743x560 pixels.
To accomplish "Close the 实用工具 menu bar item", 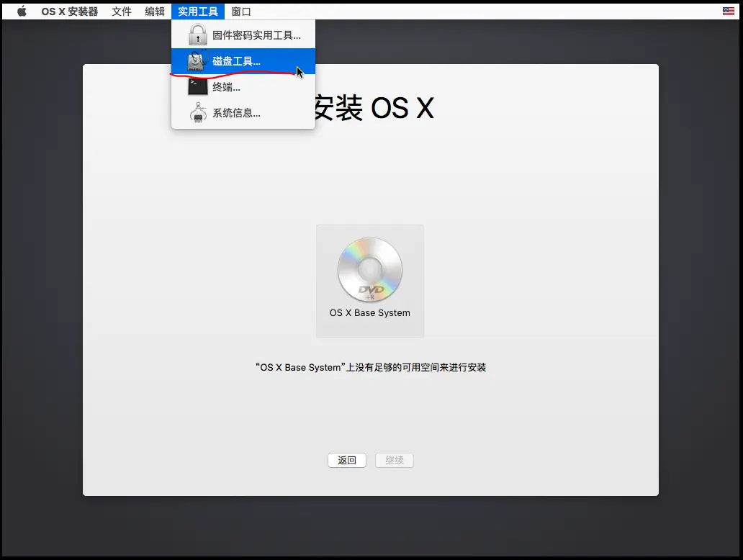I will 197,12.
